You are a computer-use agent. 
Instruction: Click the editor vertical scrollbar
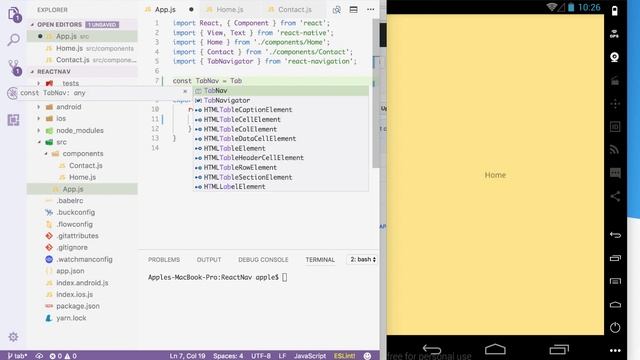(x=376, y=94)
